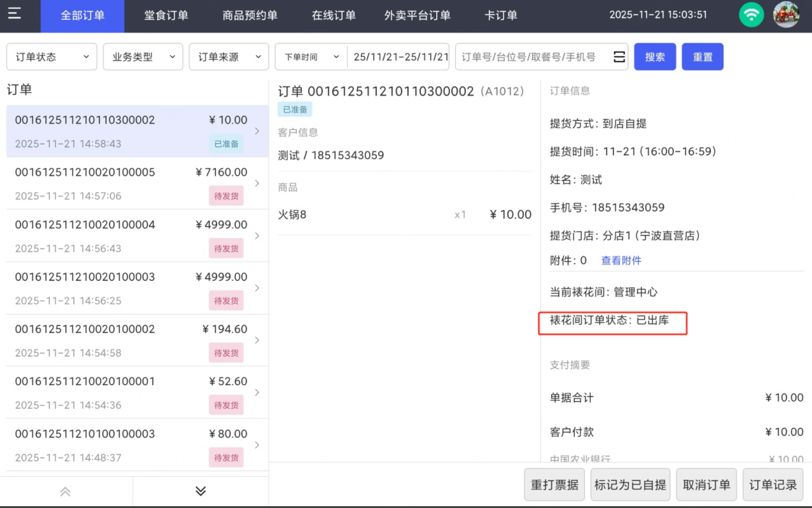Click the scan icon in search field
Image resolution: width=812 pixels, height=508 pixels.
(x=619, y=57)
